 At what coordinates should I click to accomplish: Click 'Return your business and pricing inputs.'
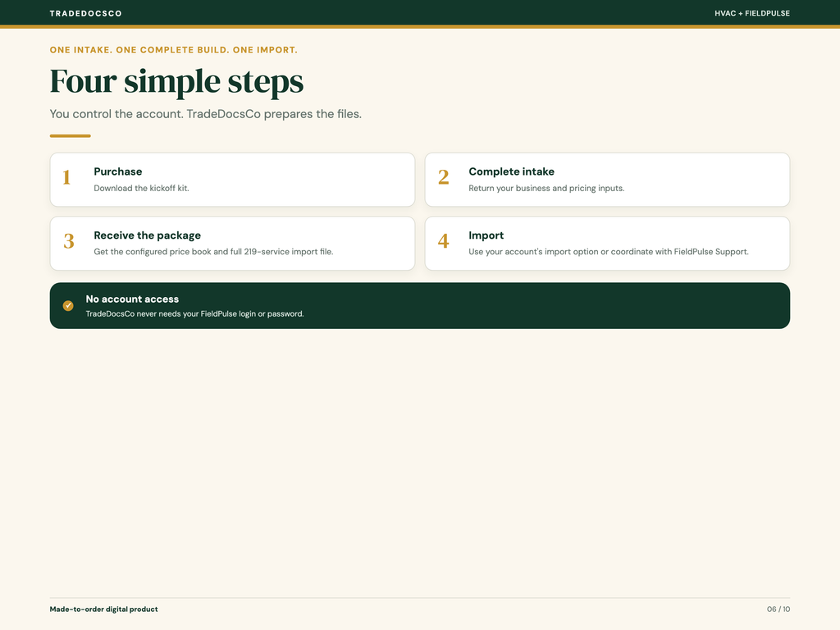pyautogui.click(x=546, y=188)
